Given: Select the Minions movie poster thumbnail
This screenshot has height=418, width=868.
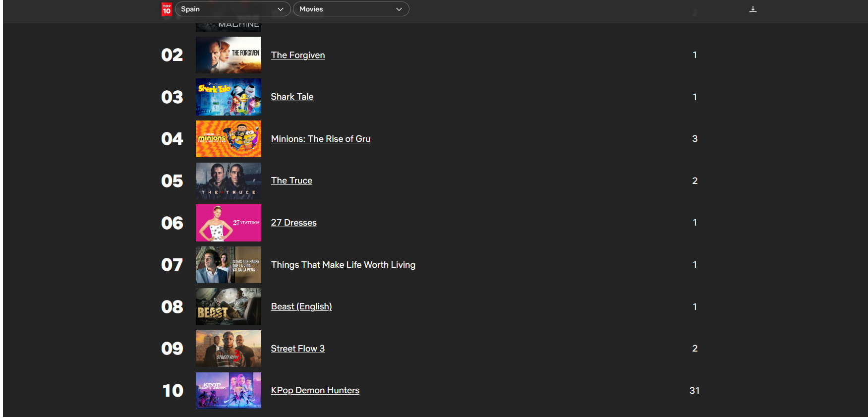Looking at the screenshot, I should 228,139.
